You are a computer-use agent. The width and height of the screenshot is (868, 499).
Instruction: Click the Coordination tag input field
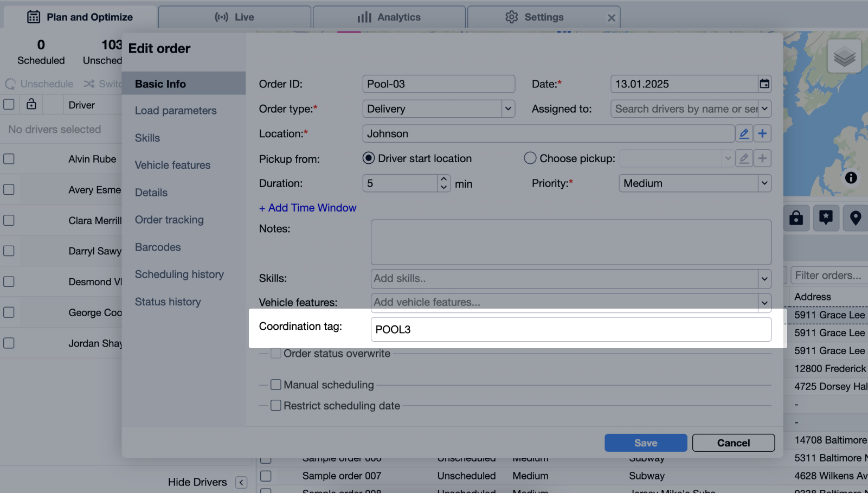pos(570,330)
